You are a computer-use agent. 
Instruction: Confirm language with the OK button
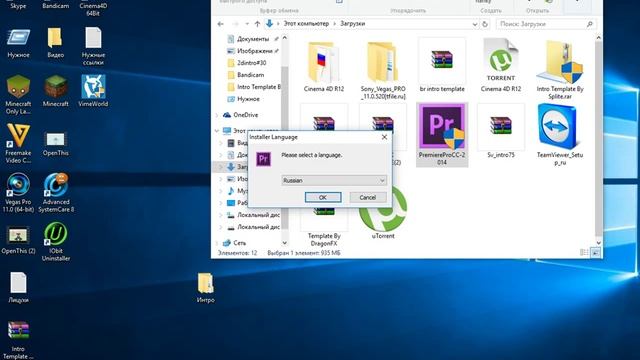pyautogui.click(x=323, y=197)
